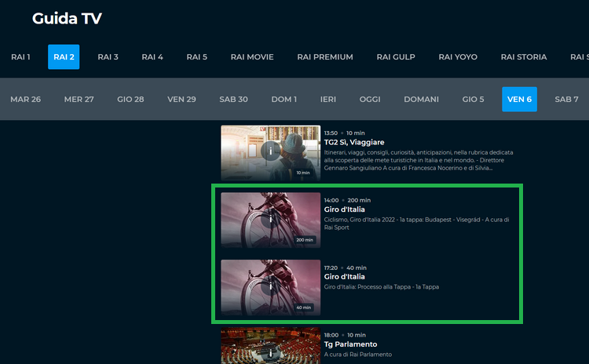This screenshot has height=364, width=589.
Task: Open info icon on TG2 Sì, Viaggiare thumbnail
Action: point(270,151)
